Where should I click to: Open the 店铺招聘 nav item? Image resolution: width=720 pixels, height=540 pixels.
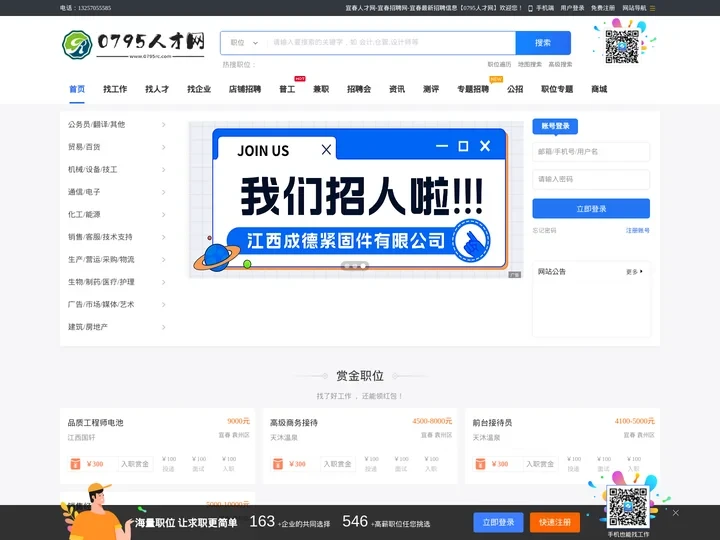245,89
